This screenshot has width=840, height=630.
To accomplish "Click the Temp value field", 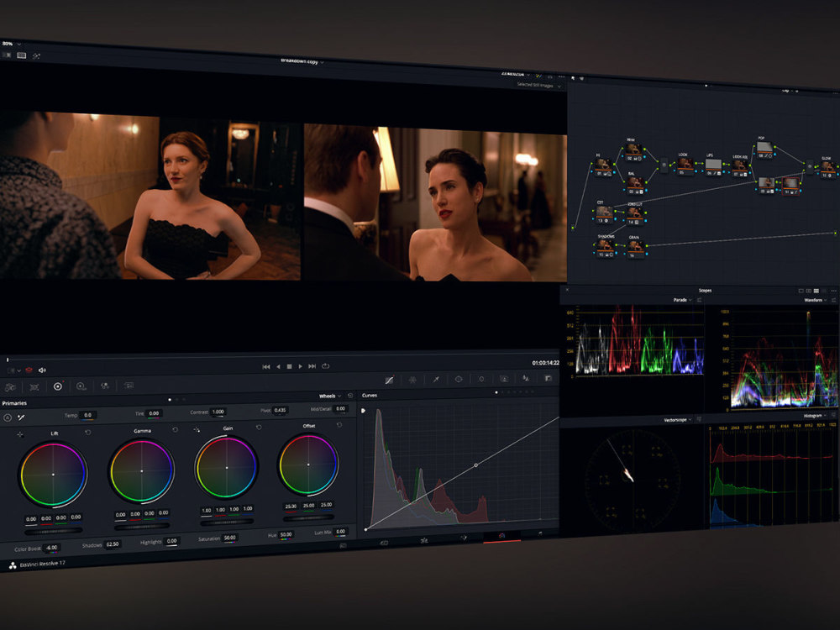I will pos(88,415).
